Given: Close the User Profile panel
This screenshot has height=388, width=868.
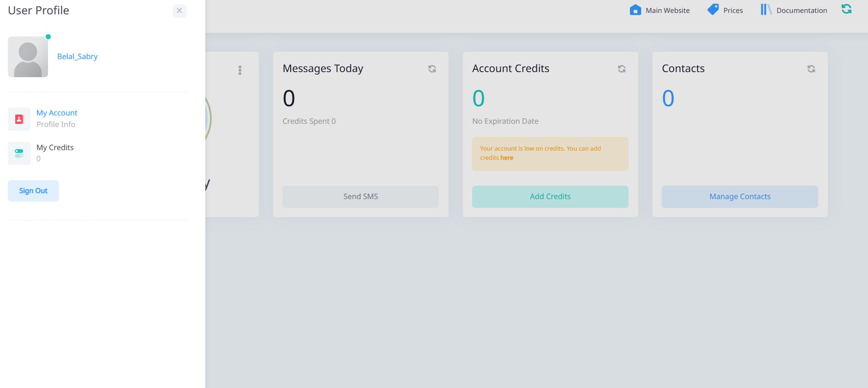Looking at the screenshot, I should tap(180, 11).
